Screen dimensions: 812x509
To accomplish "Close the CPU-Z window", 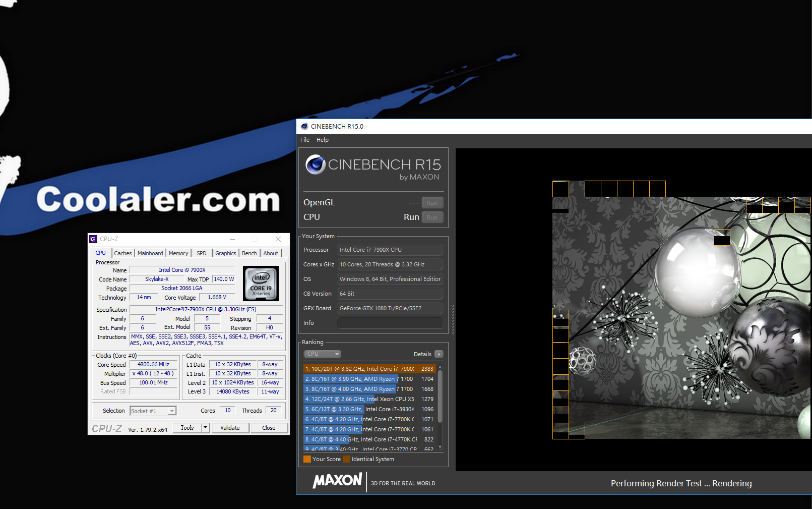I will (278, 239).
